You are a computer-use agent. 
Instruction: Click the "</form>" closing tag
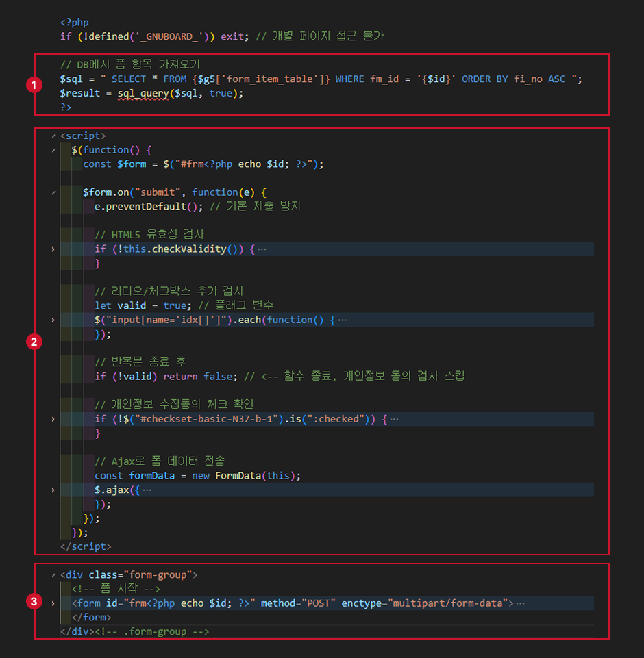92,618
